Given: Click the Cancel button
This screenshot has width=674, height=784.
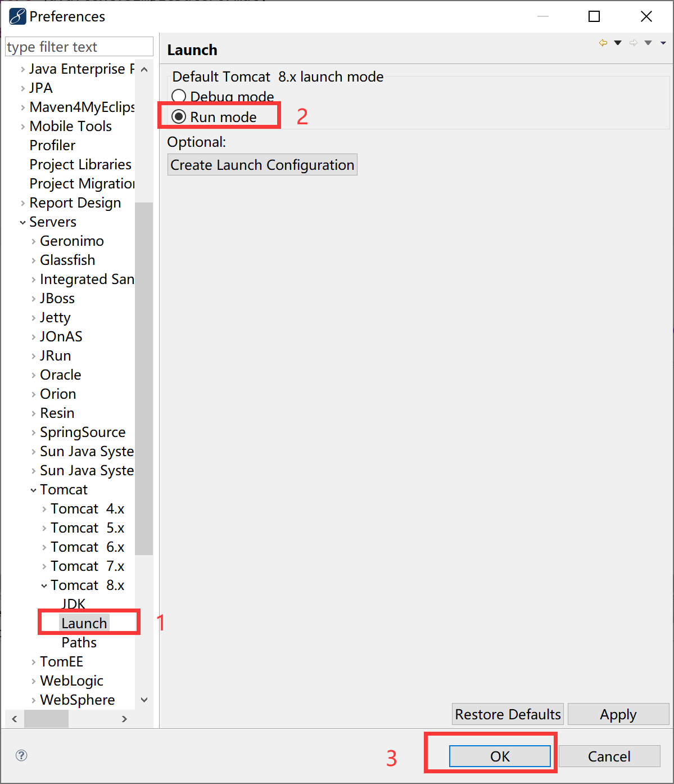Looking at the screenshot, I should [609, 756].
